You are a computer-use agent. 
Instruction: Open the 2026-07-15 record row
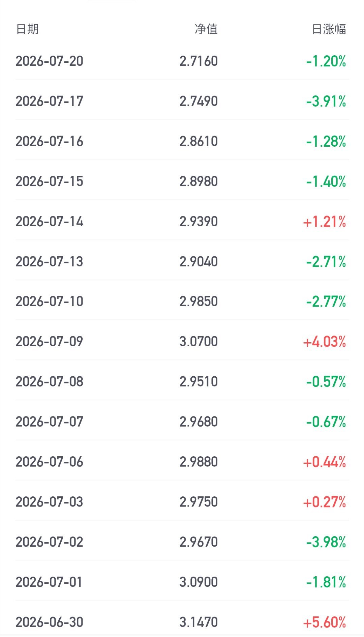coord(182,181)
